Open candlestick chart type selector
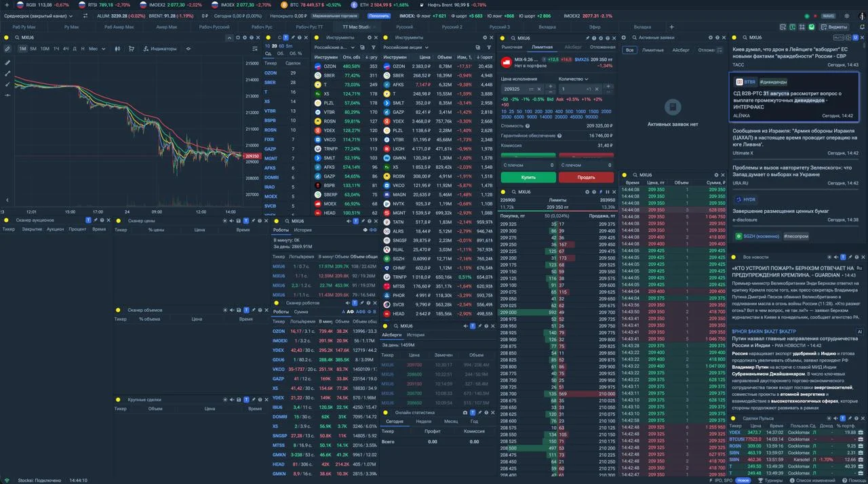The image size is (868, 484). 117,49
